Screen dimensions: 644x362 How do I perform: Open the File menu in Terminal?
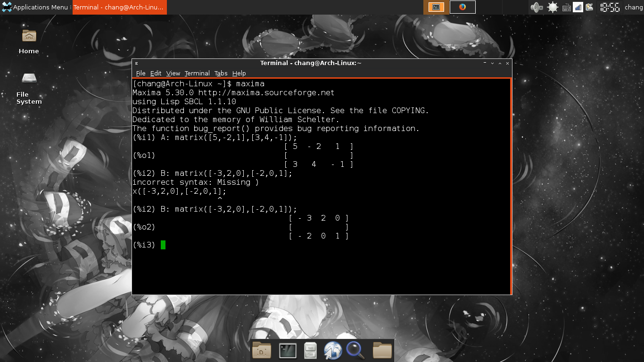coord(140,73)
